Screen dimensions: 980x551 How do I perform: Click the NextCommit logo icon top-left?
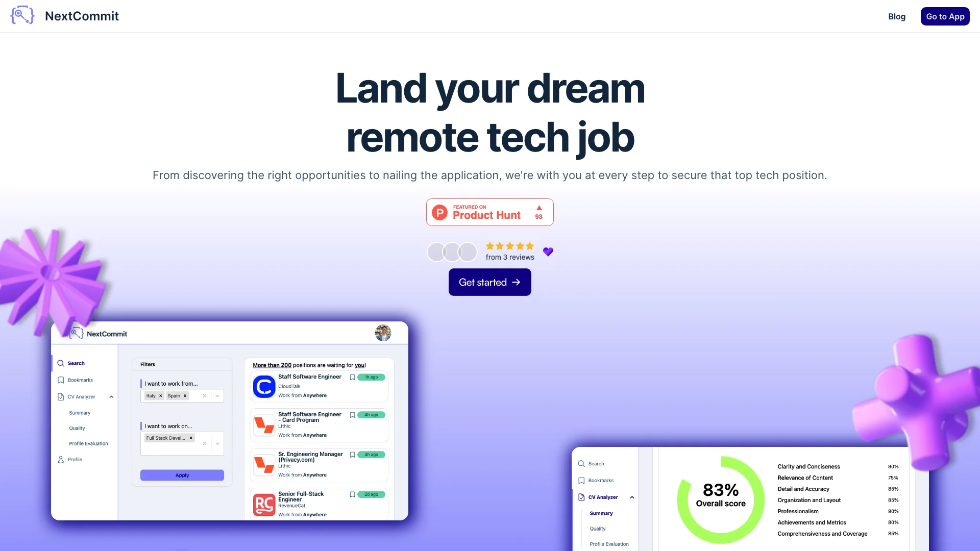coord(22,15)
